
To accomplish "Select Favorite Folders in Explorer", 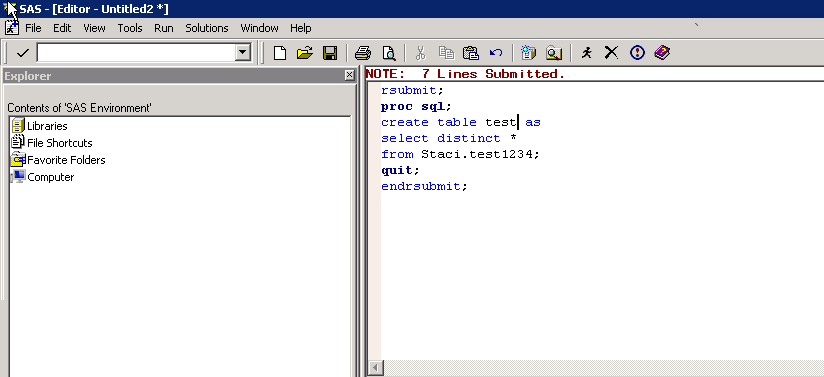I will 66,160.
